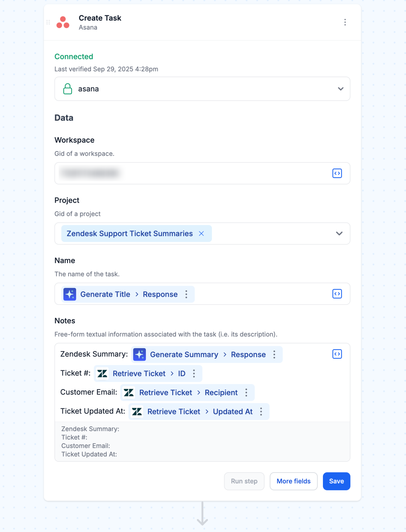Image resolution: width=406 pixels, height=532 pixels.
Task: Open options for Generate Summary Response token
Action: click(274, 354)
